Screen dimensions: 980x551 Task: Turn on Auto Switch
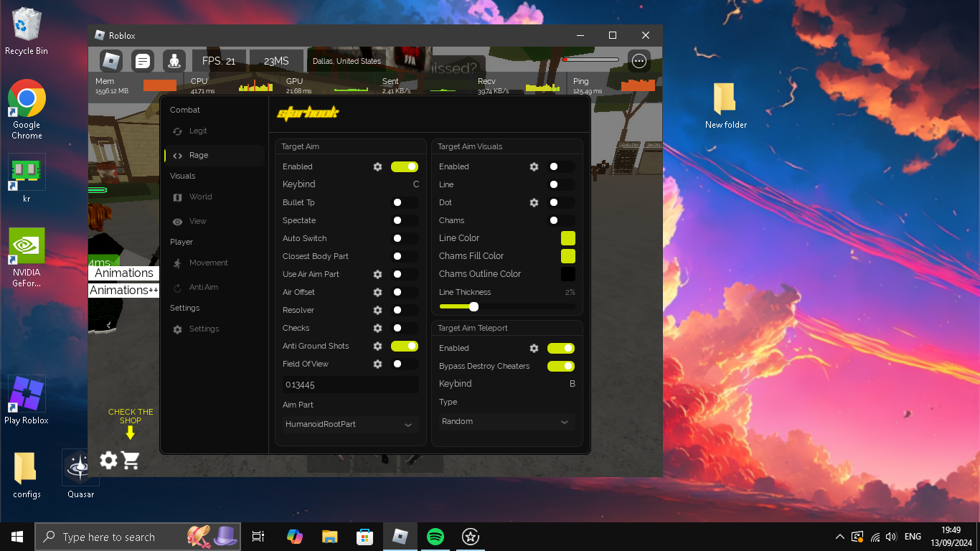point(405,238)
